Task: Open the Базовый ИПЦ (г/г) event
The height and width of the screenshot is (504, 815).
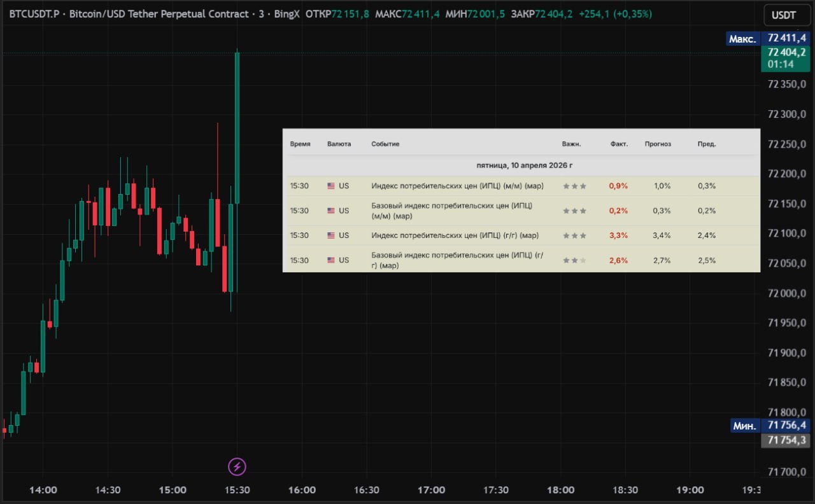Action: tap(457, 260)
